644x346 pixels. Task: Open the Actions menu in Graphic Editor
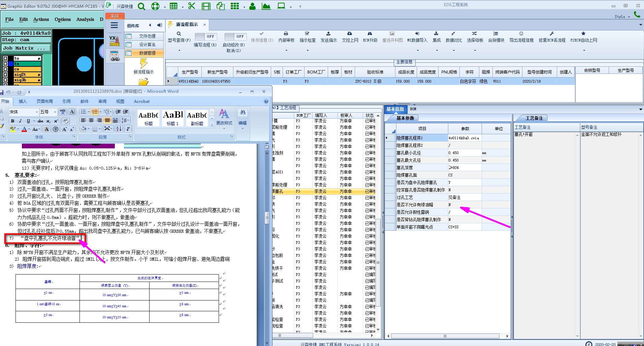[x=41, y=20]
